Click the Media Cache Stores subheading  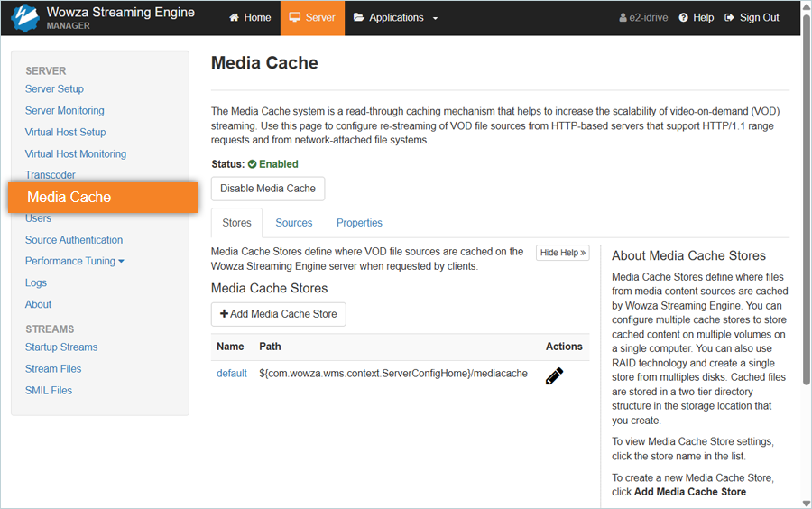[x=269, y=289]
